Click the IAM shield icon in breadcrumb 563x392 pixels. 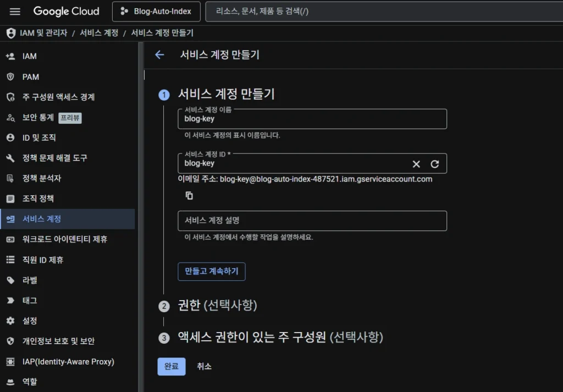point(11,33)
